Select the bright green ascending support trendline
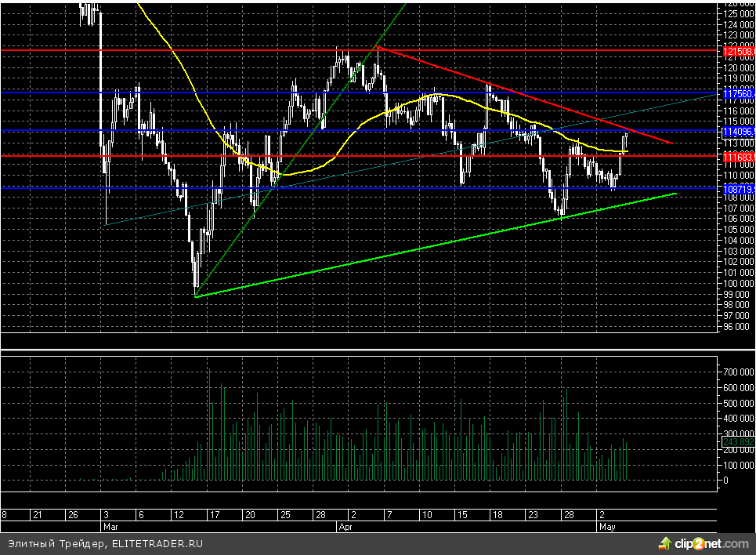 click(434, 245)
